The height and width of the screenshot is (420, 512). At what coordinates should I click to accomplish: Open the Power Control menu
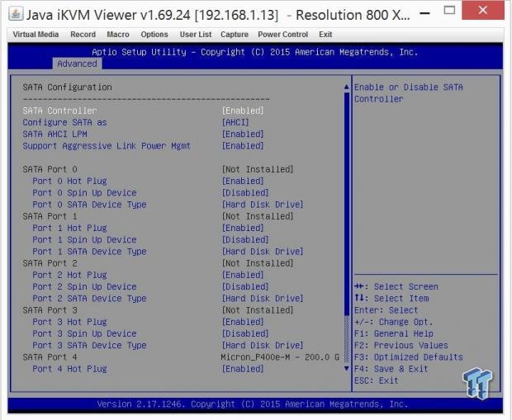pos(282,35)
